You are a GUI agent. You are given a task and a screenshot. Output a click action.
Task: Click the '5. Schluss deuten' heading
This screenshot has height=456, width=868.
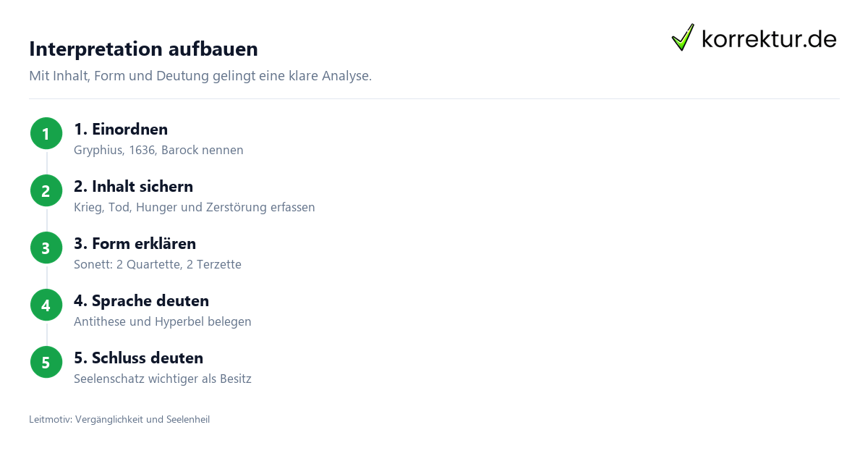coord(138,358)
